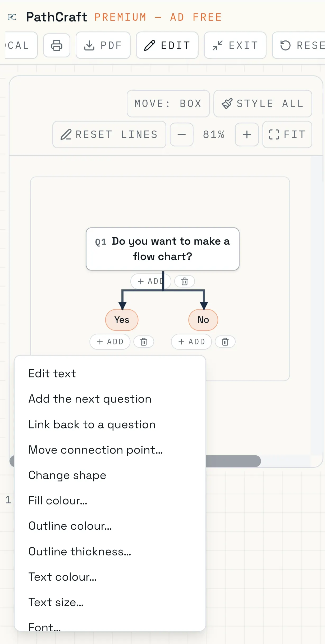The image size is (325, 644).
Task: Click the pencil EDIT button
Action: pos(167,45)
